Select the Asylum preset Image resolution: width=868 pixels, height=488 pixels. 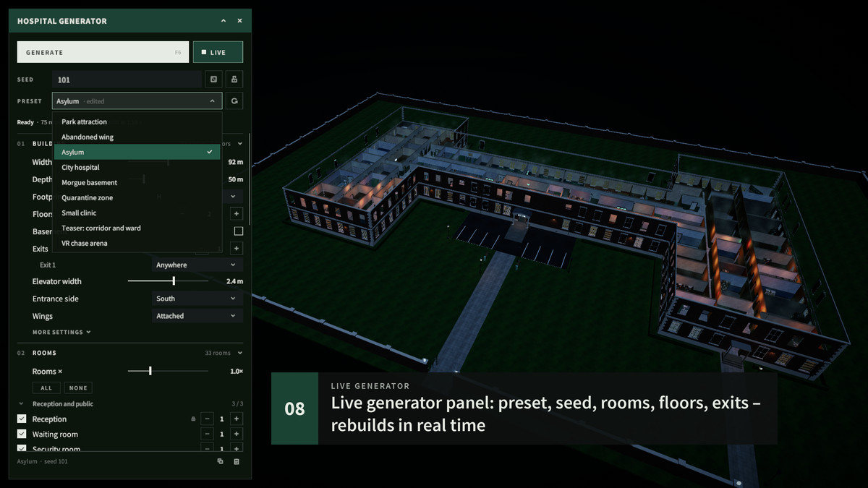coord(137,153)
